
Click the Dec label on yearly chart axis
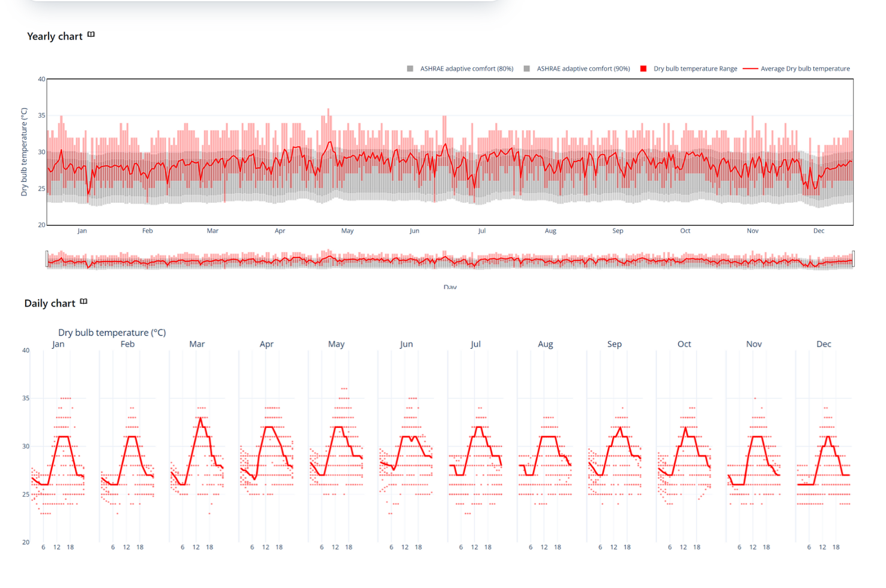(x=819, y=231)
